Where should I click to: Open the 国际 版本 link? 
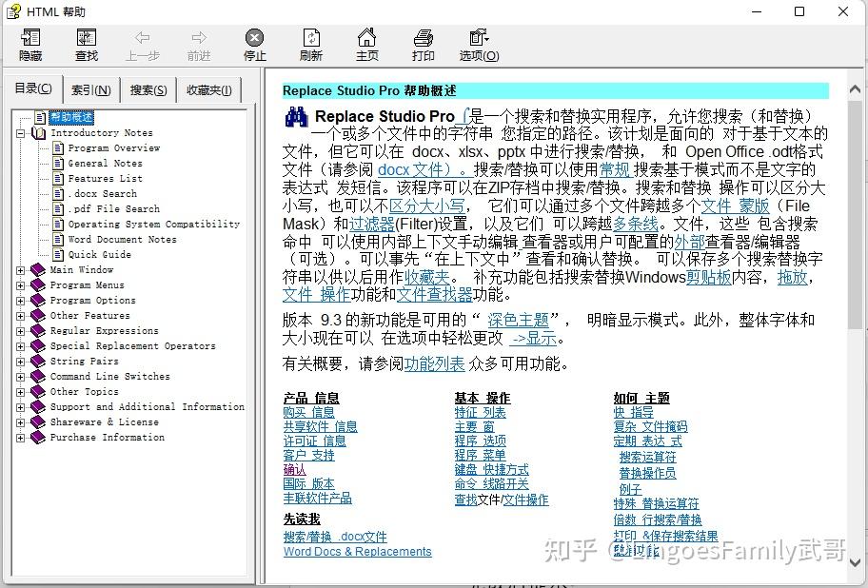pyautogui.click(x=309, y=483)
